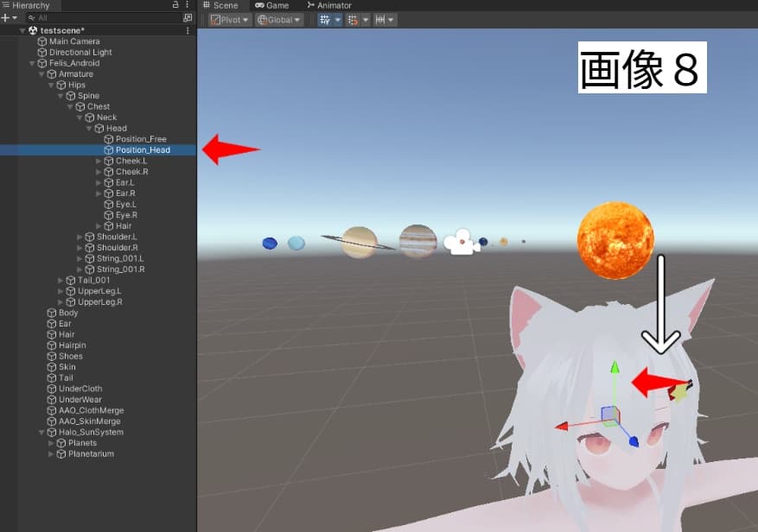Viewport: 758px width, 532px height.
Task: Select the Hairpin object
Action: pyautogui.click(x=72, y=345)
